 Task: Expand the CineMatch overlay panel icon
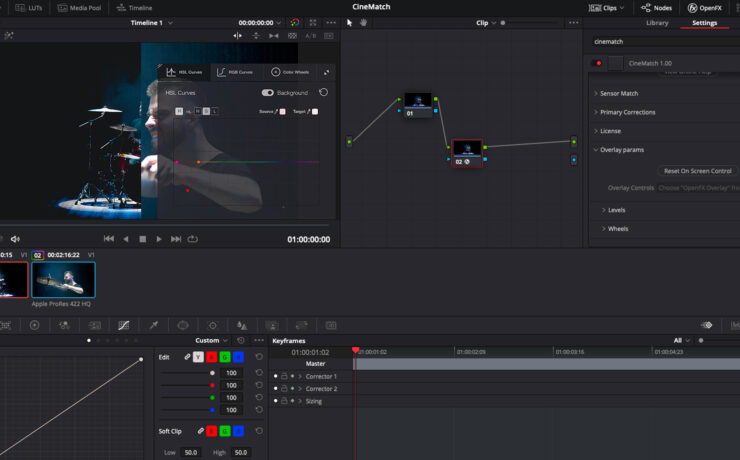(x=326, y=72)
